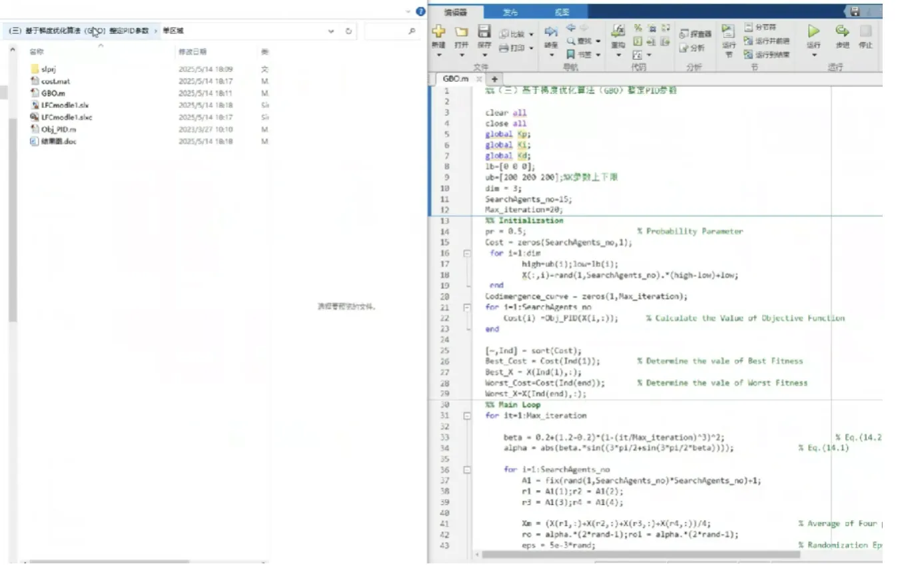This screenshot has width=902, height=588.
Task: Click the Find (查找) magnifier icon
Action: pyautogui.click(x=571, y=41)
